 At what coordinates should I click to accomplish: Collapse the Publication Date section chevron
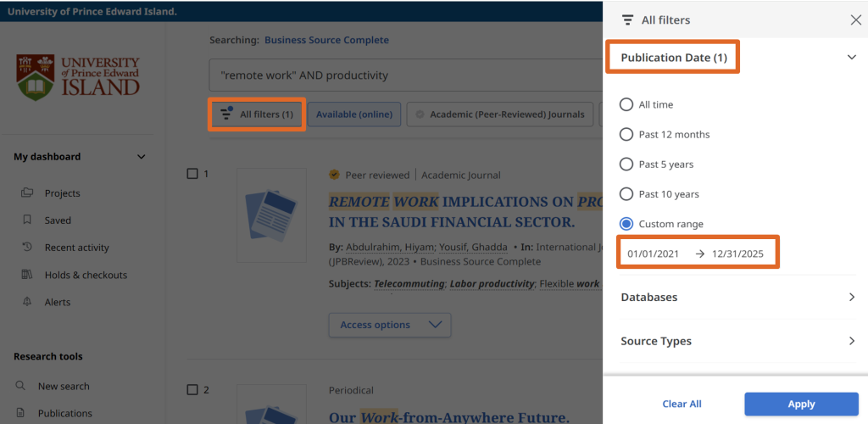(852, 57)
